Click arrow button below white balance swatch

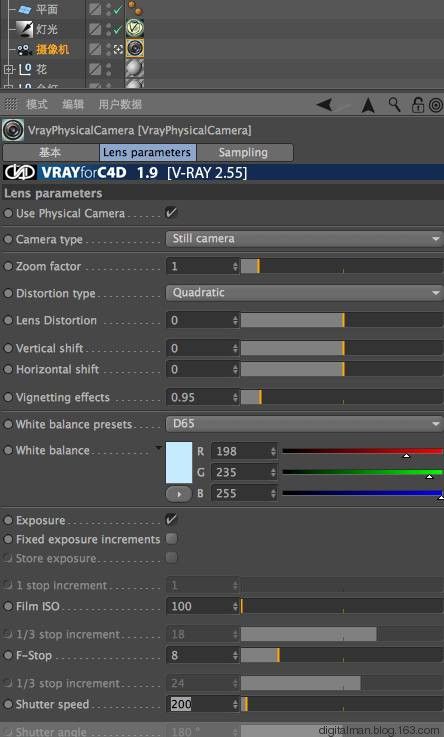coord(179,494)
